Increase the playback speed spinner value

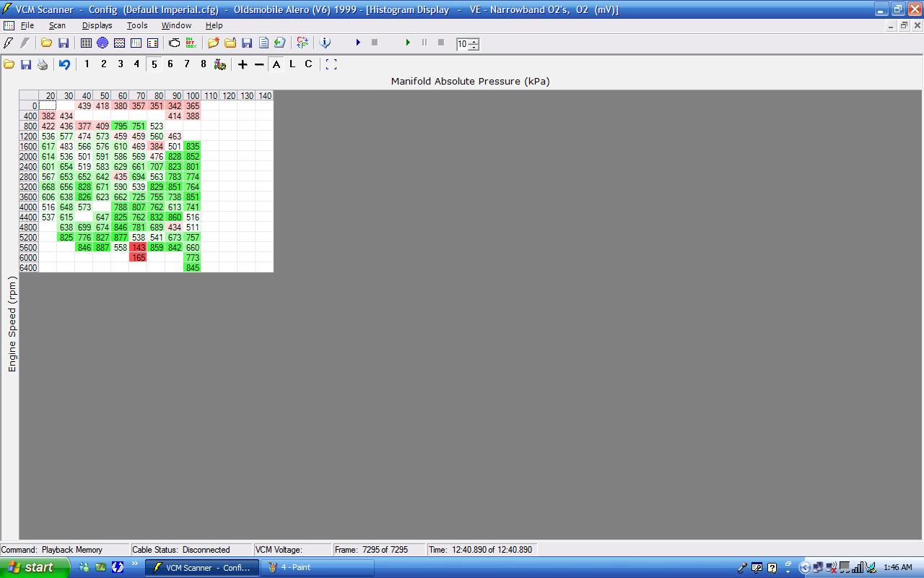click(474, 40)
